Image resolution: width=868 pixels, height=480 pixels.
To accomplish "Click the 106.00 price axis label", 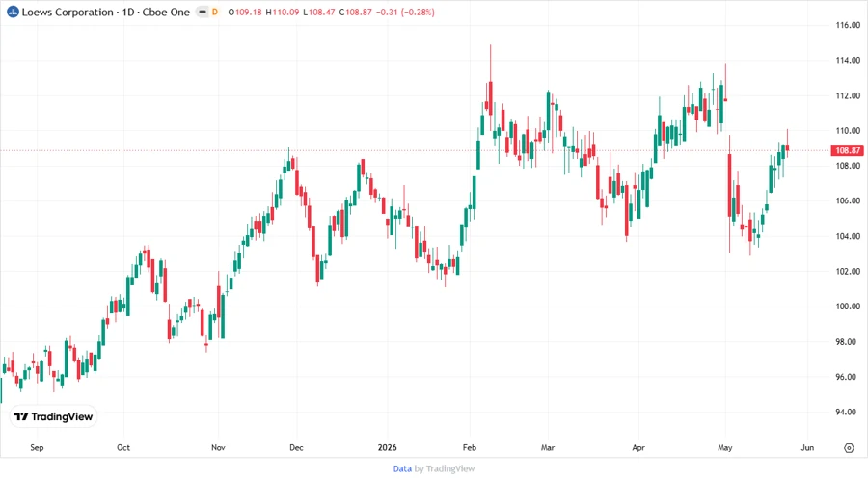I will click(x=848, y=200).
